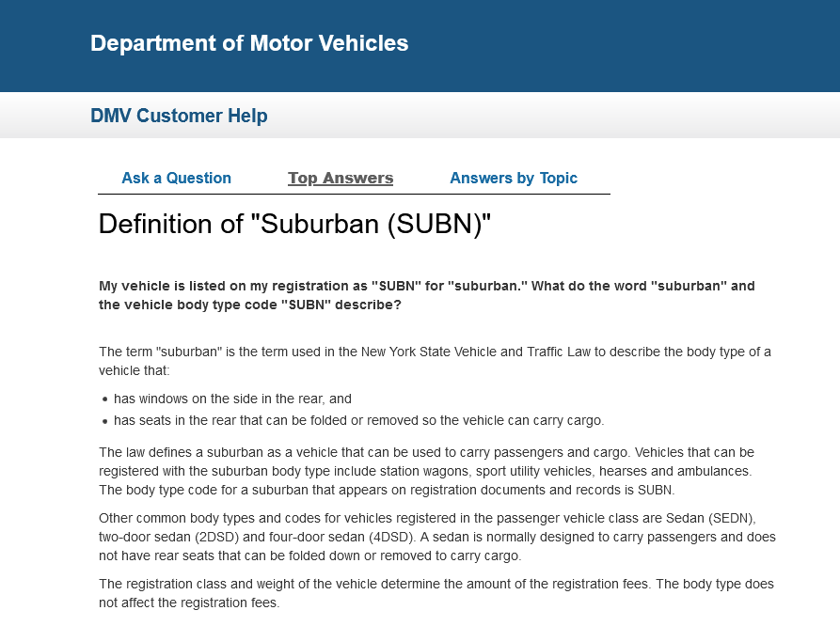Select the Top Answers tab
This screenshot has height=626, width=840.
click(x=341, y=178)
